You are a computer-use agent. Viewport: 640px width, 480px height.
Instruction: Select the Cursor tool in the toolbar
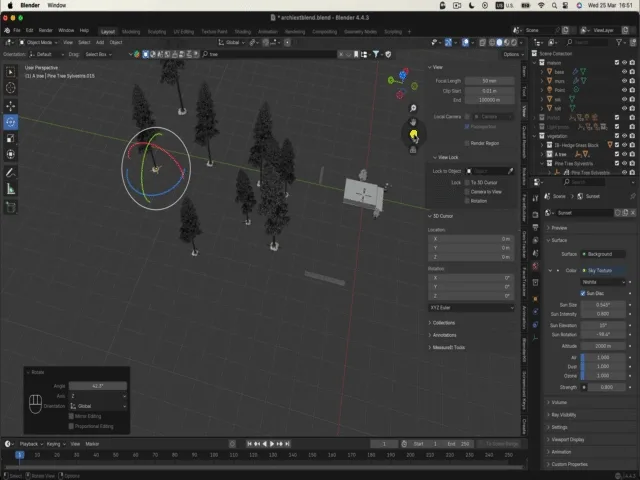[11, 88]
